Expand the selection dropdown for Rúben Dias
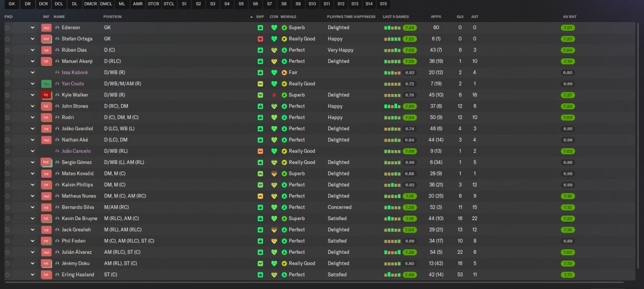 click(x=33, y=50)
